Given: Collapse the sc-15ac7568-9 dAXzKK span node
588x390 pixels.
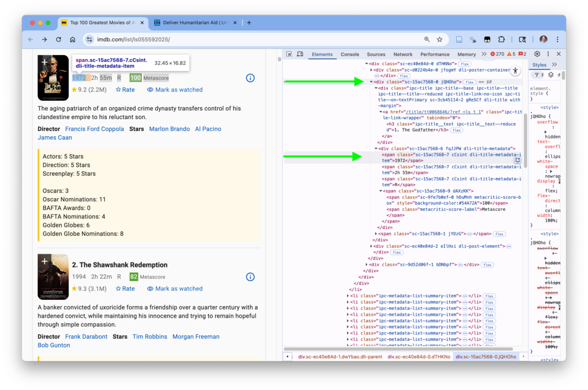Looking at the screenshot, I should (x=380, y=191).
